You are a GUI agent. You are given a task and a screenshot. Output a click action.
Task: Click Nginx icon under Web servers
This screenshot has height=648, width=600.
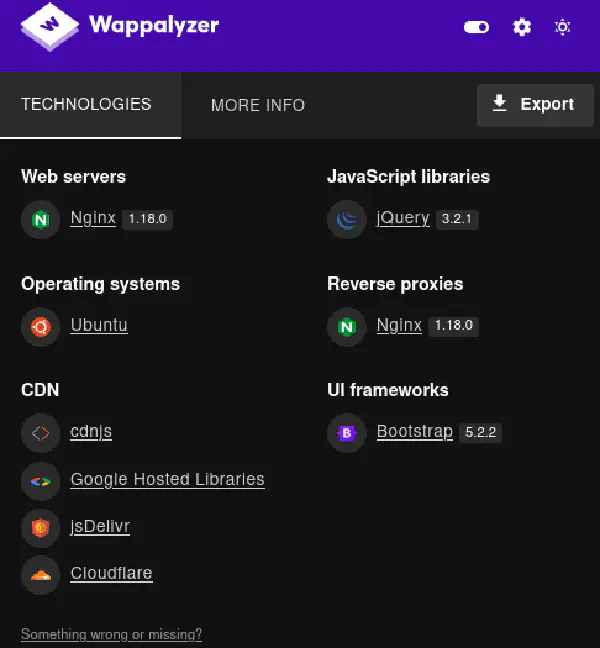[40, 219]
